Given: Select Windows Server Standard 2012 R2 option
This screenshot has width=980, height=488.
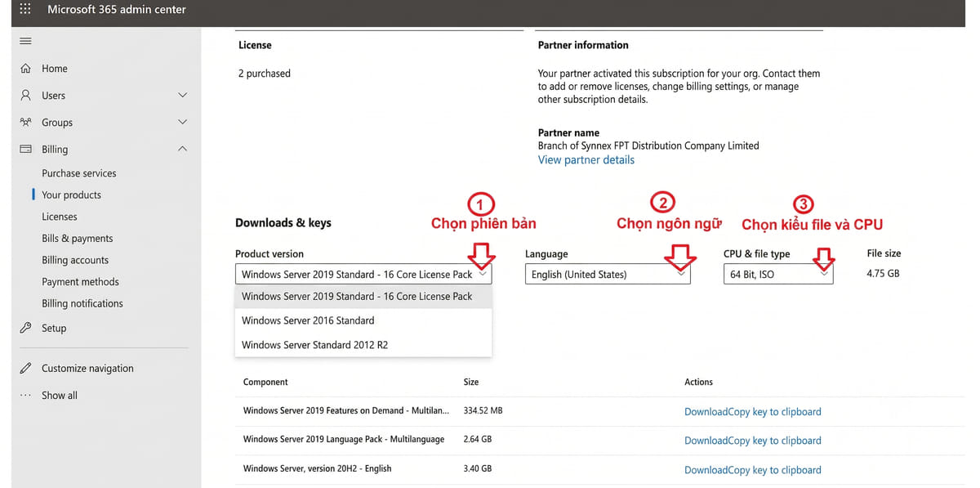Looking at the screenshot, I should pyautogui.click(x=363, y=345).
